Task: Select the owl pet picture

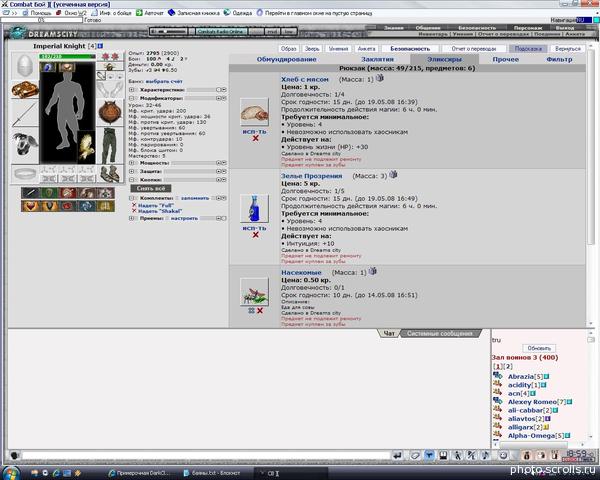Action: point(86,147)
